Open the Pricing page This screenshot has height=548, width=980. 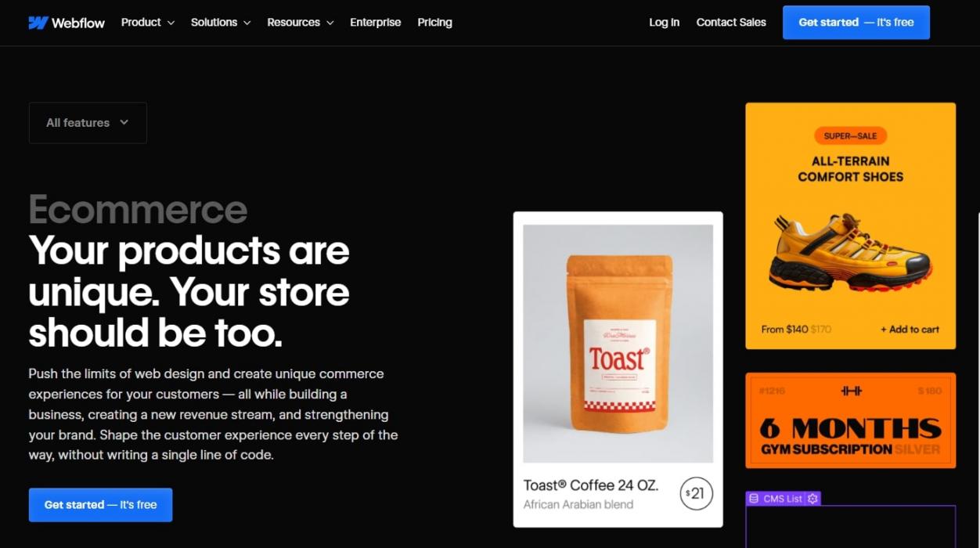(434, 23)
